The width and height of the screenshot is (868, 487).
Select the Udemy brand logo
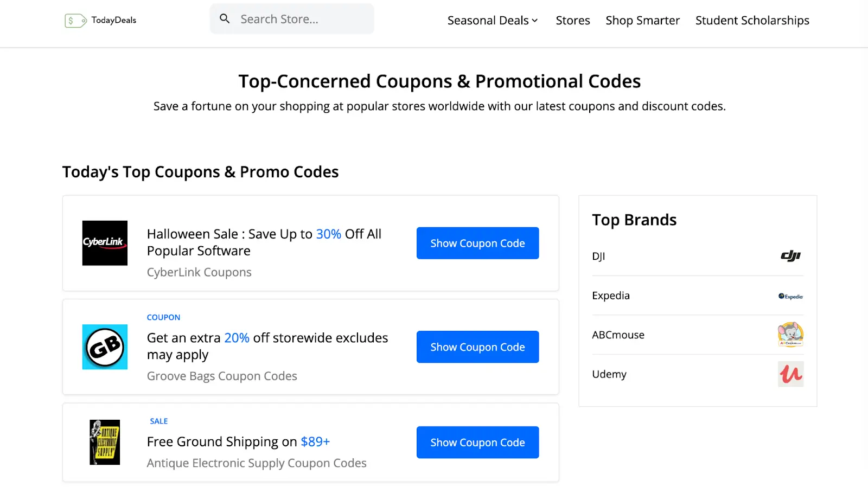(x=790, y=374)
